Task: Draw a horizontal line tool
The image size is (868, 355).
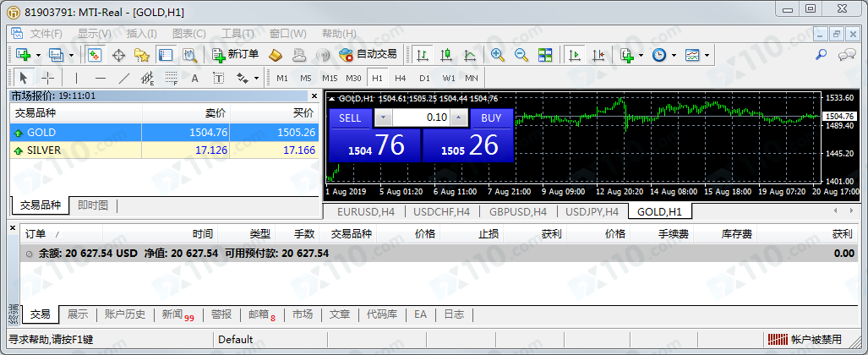Action: pos(100,79)
